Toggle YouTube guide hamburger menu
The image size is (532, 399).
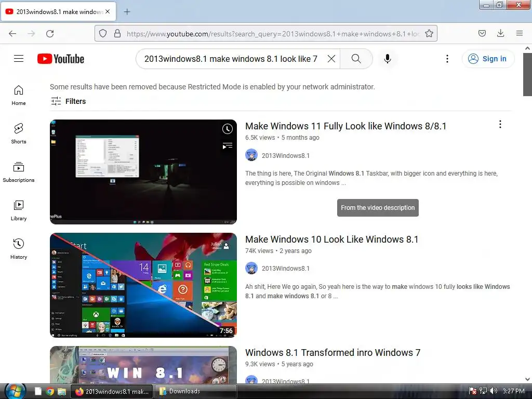(x=19, y=59)
